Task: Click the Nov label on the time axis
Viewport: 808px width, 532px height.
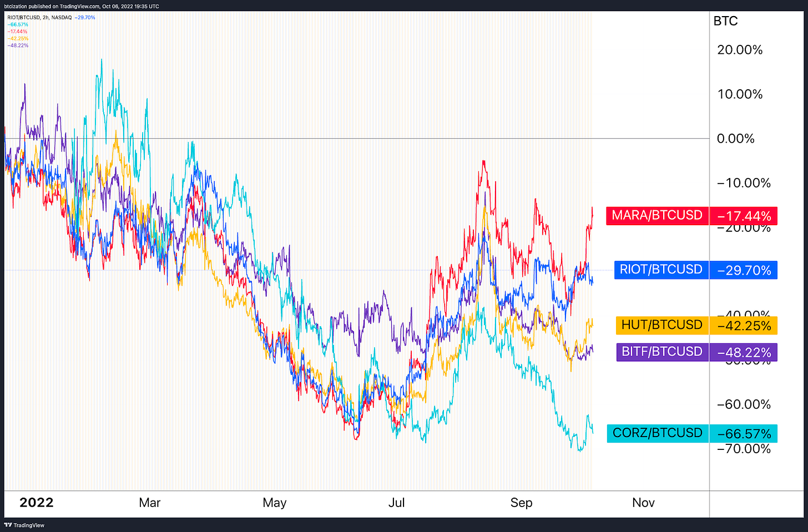Action: pos(643,503)
